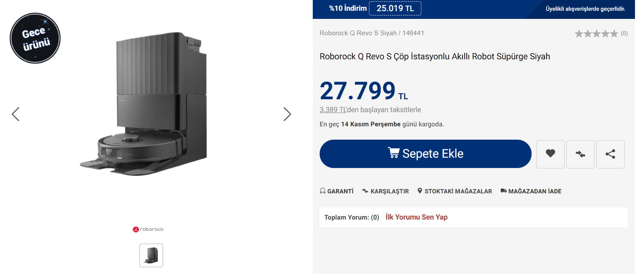Open the GARANTİ info link
This screenshot has width=644, height=278.
click(337, 191)
